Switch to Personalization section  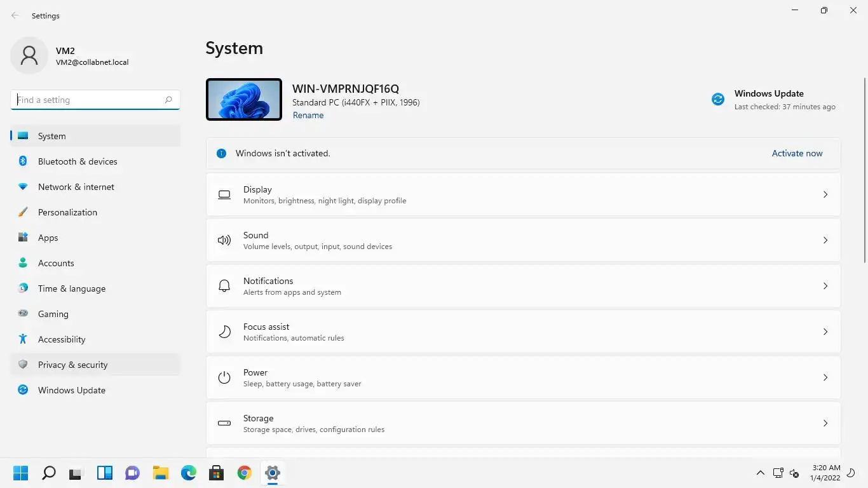[x=95, y=212]
